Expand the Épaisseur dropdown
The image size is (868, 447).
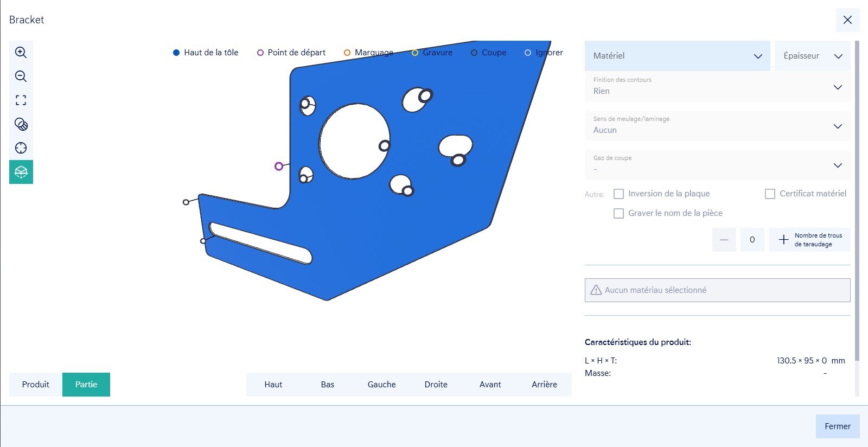point(812,56)
